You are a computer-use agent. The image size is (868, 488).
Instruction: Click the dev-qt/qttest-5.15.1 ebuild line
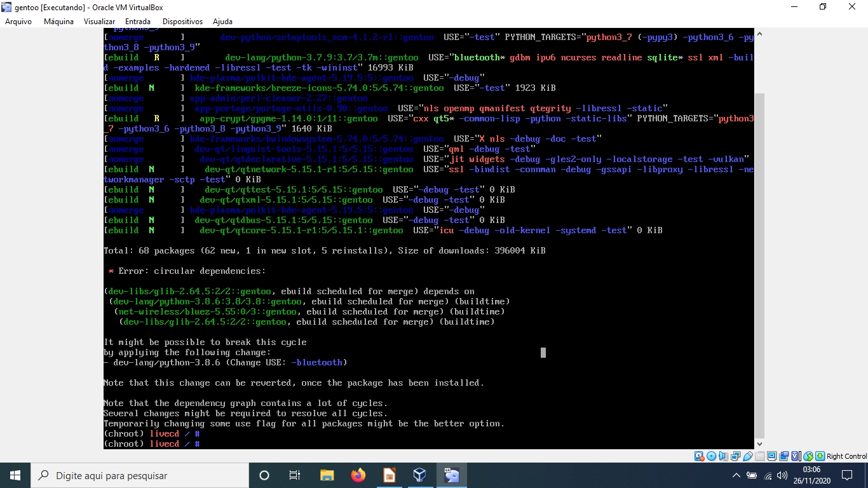(x=309, y=190)
